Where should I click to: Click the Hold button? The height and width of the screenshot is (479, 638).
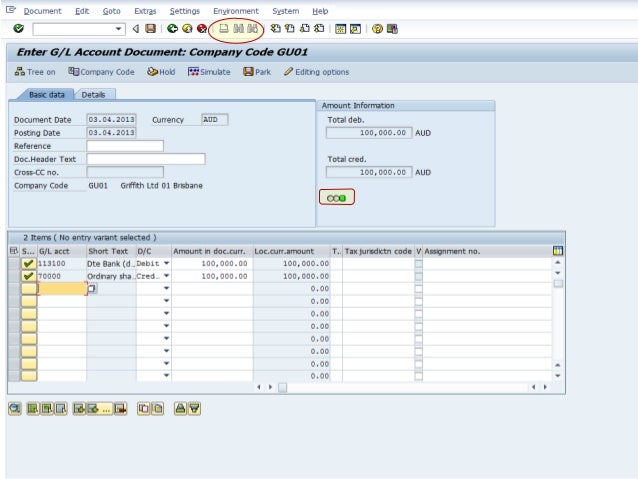(161, 72)
